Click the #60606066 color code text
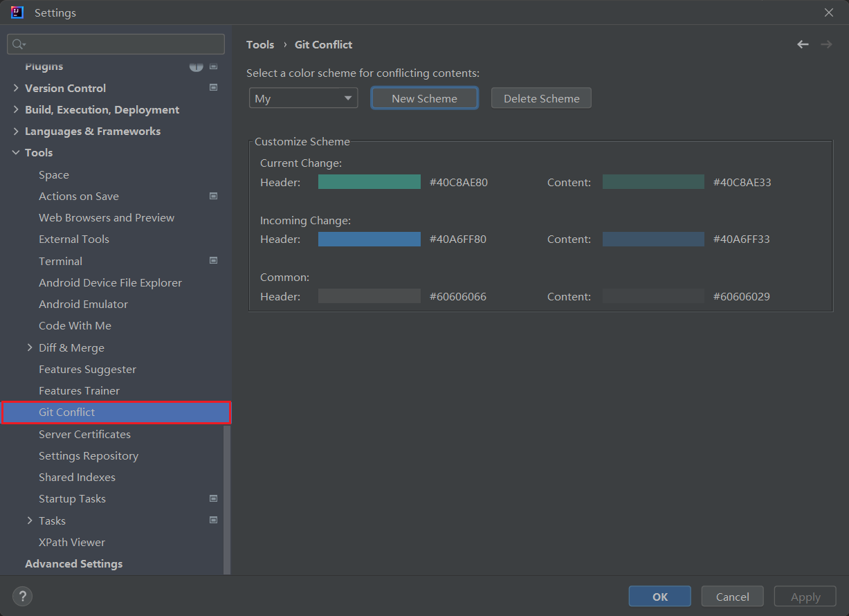This screenshot has width=849, height=616. tap(457, 297)
